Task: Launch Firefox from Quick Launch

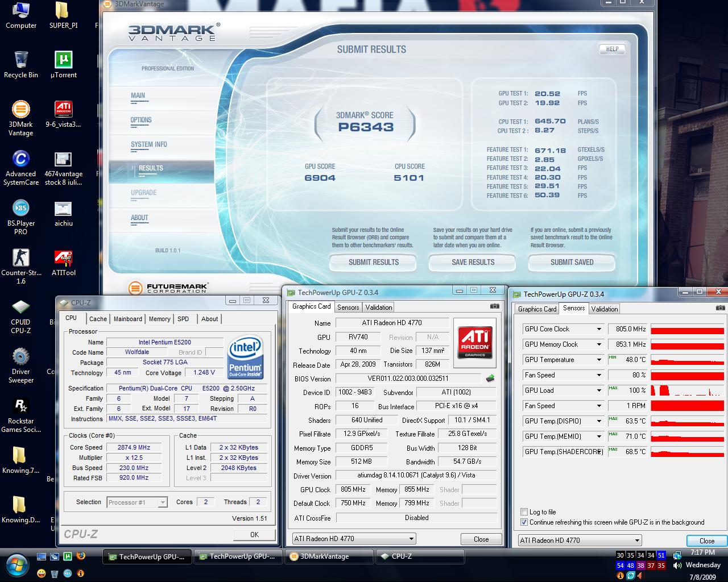Action: [x=81, y=556]
